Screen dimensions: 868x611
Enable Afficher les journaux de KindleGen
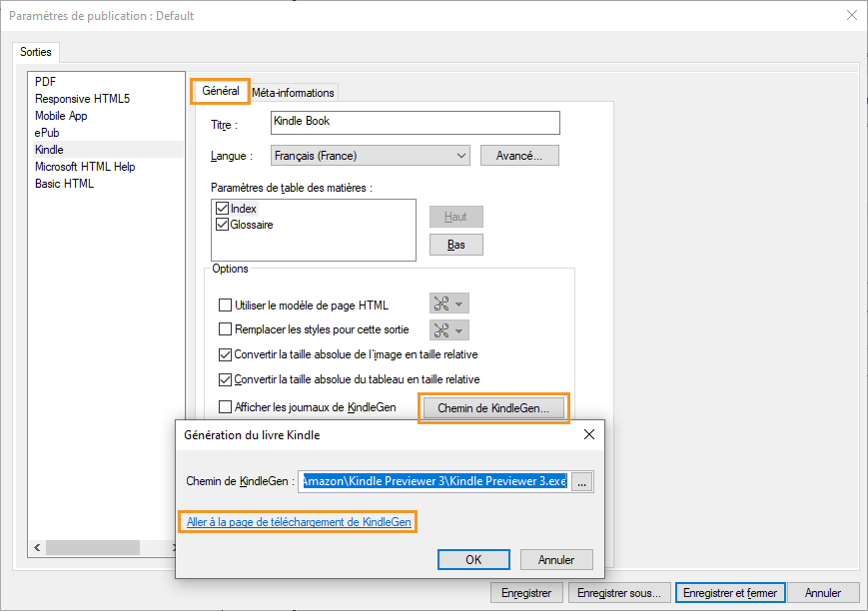click(225, 407)
